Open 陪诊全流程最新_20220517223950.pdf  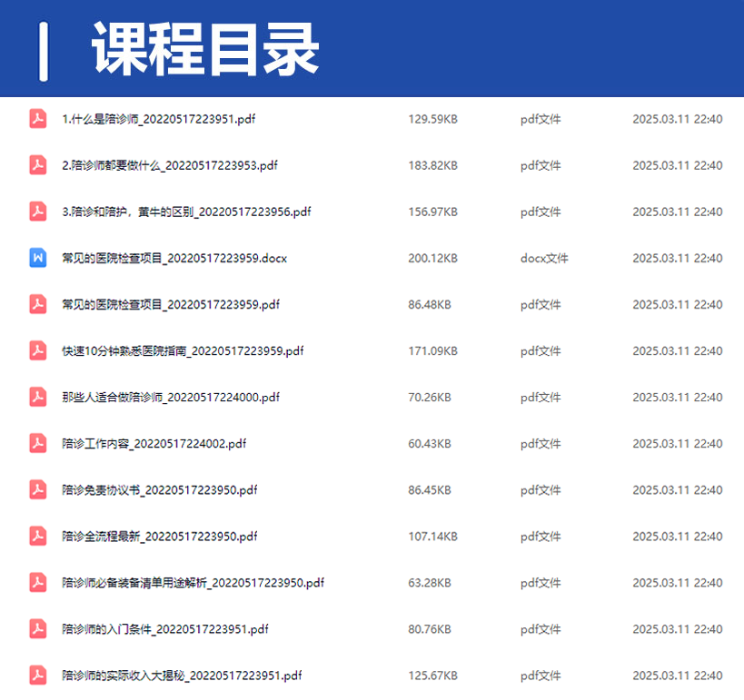(160, 537)
